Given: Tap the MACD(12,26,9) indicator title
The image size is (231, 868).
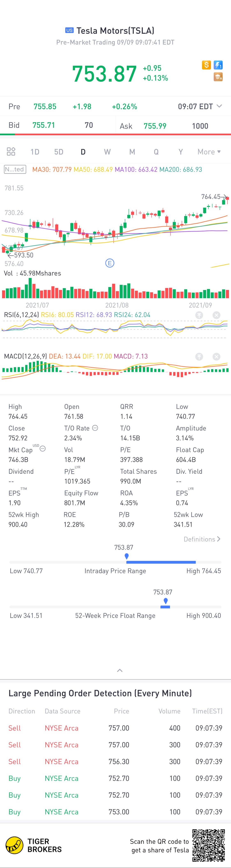Looking at the screenshot, I should pyautogui.click(x=25, y=357).
